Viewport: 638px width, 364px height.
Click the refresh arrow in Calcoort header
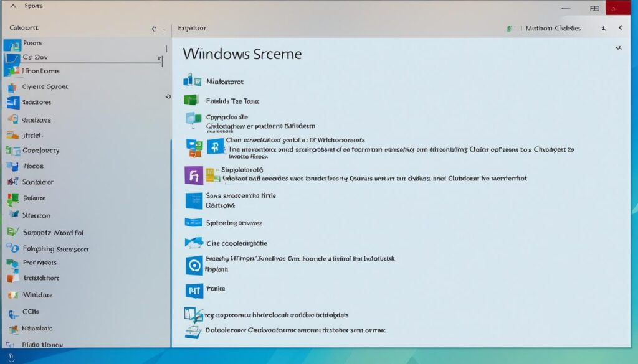(x=154, y=29)
